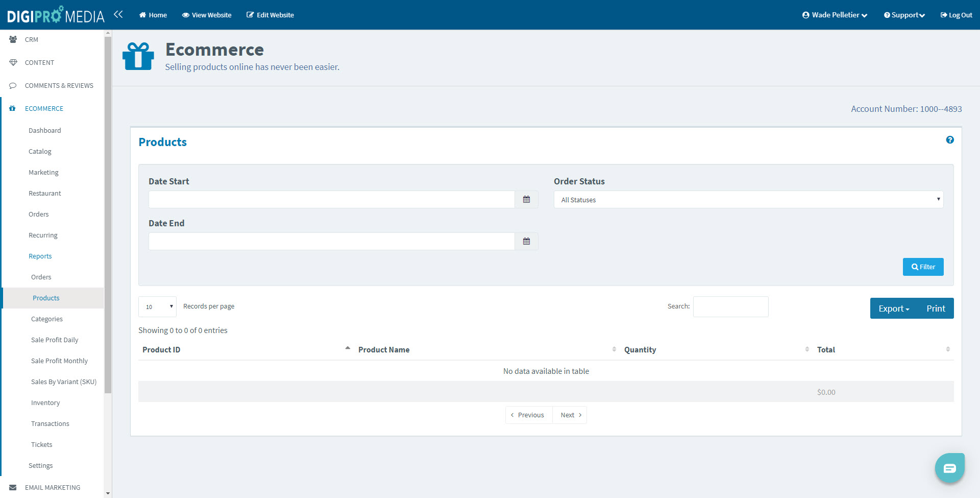Go to Previous page of results
Viewport: 980px width, 498px height.
coord(529,415)
